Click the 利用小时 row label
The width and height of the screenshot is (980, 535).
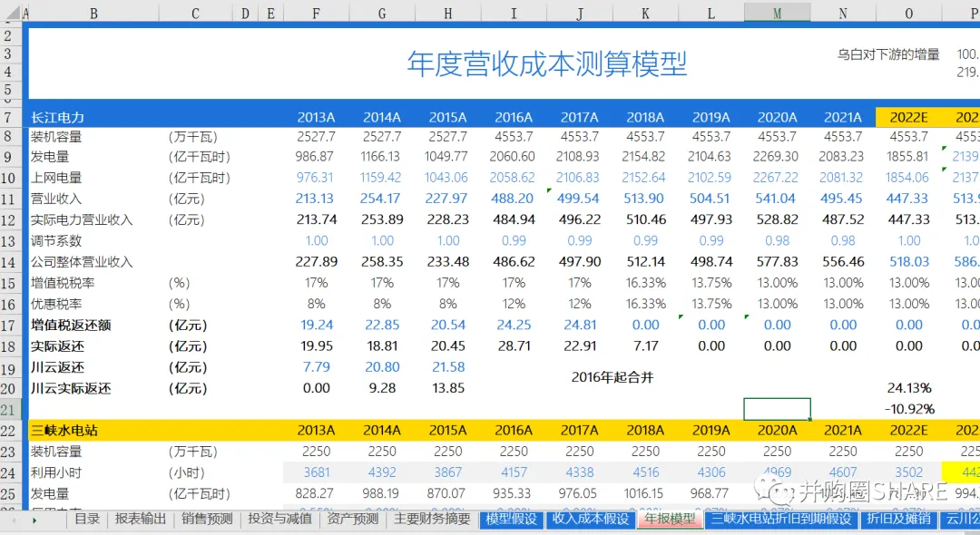pos(56,473)
